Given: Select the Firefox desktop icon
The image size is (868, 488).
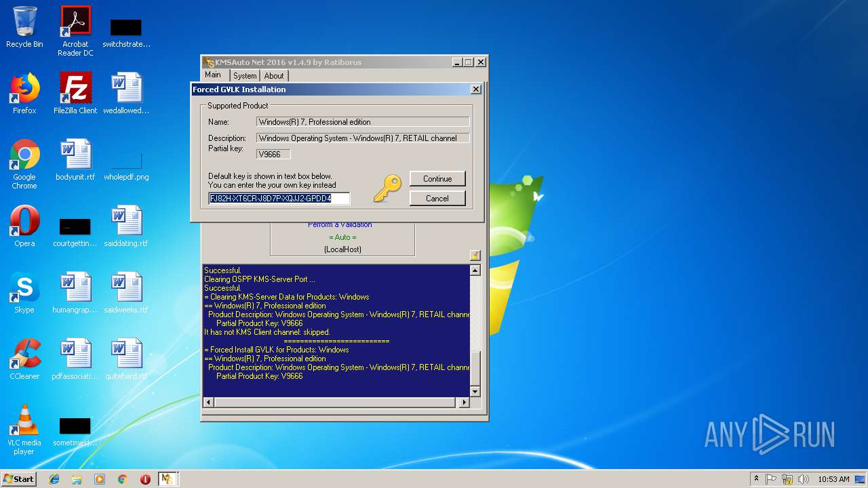Looking at the screenshot, I should tap(24, 94).
